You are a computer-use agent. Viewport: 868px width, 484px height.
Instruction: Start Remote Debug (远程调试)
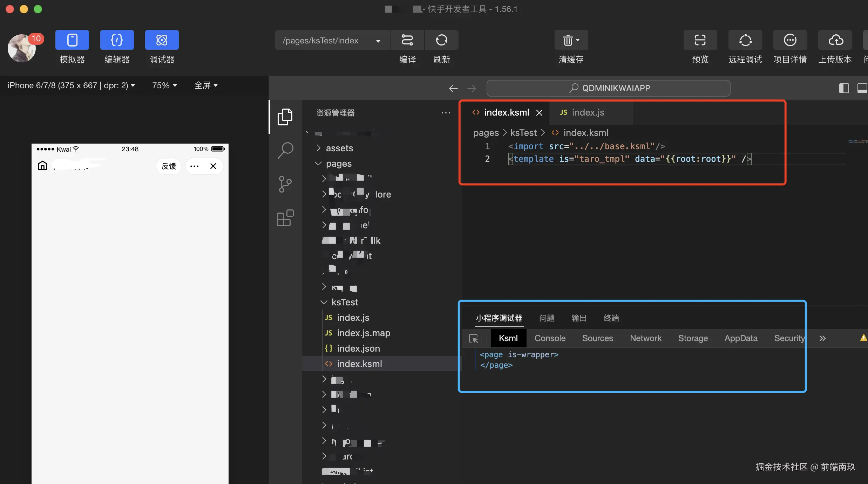click(745, 40)
